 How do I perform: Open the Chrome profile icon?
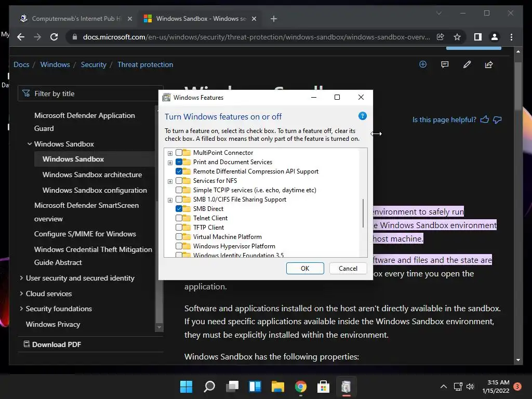pyautogui.click(x=495, y=37)
